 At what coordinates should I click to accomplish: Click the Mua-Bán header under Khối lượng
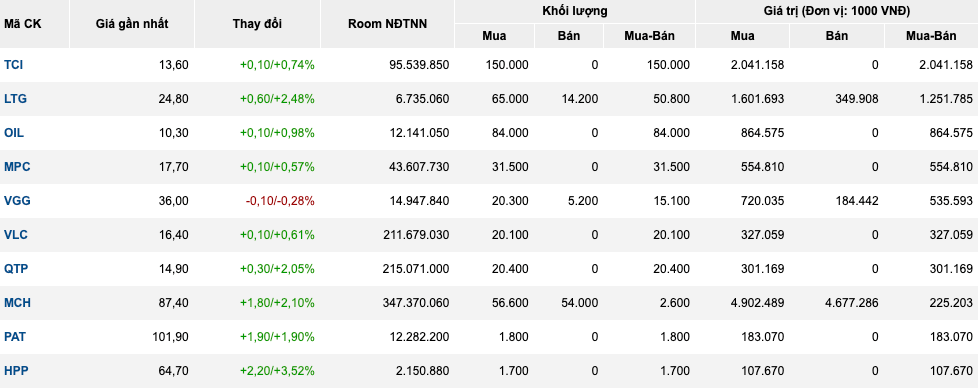click(649, 36)
